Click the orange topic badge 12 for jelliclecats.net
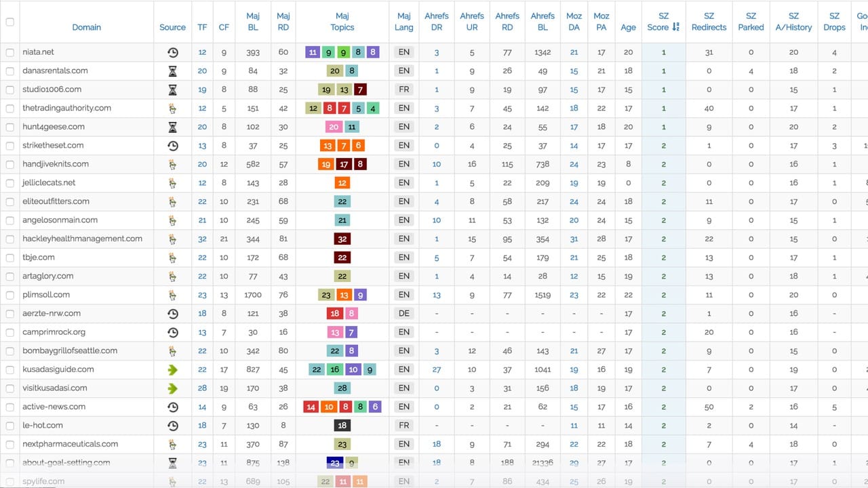This screenshot has height=488, width=868. coord(342,182)
